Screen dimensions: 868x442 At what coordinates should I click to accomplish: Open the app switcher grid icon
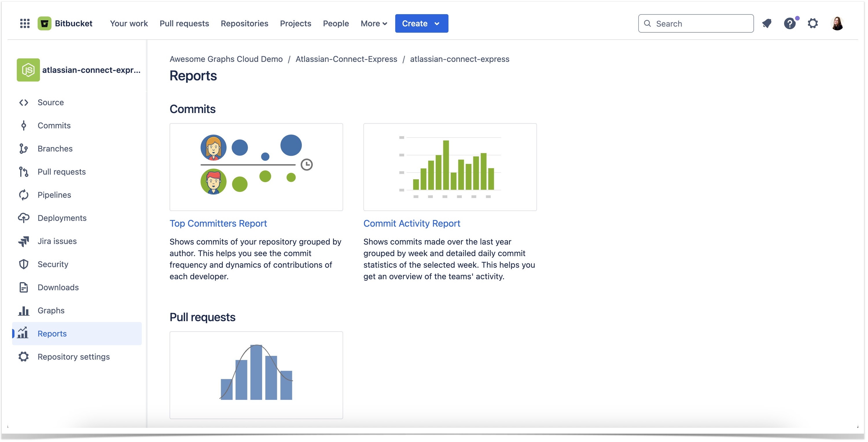pos(25,24)
